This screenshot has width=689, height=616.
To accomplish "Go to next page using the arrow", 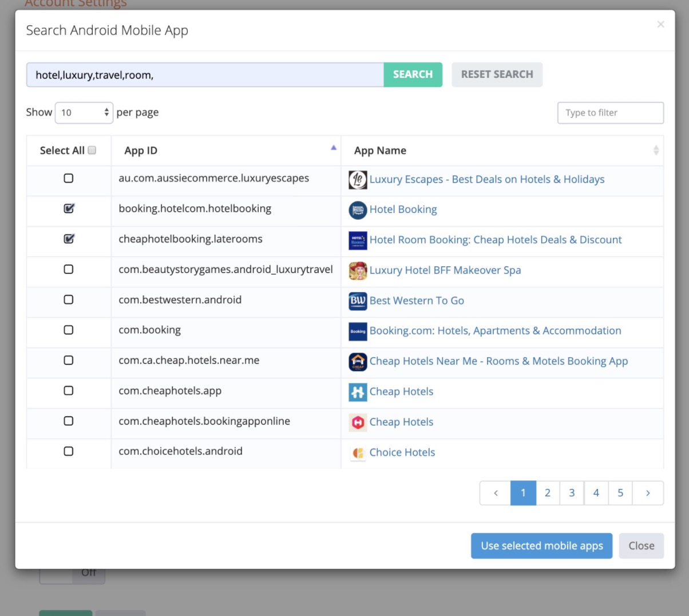I will (648, 493).
